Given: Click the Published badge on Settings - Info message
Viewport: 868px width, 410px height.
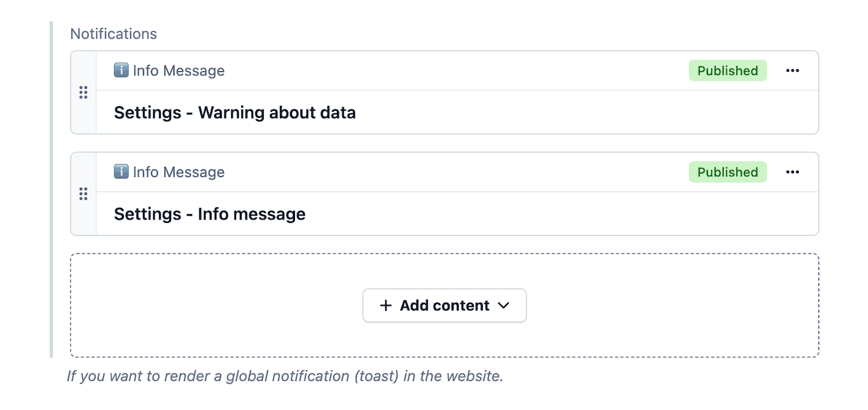Looking at the screenshot, I should tap(728, 172).
